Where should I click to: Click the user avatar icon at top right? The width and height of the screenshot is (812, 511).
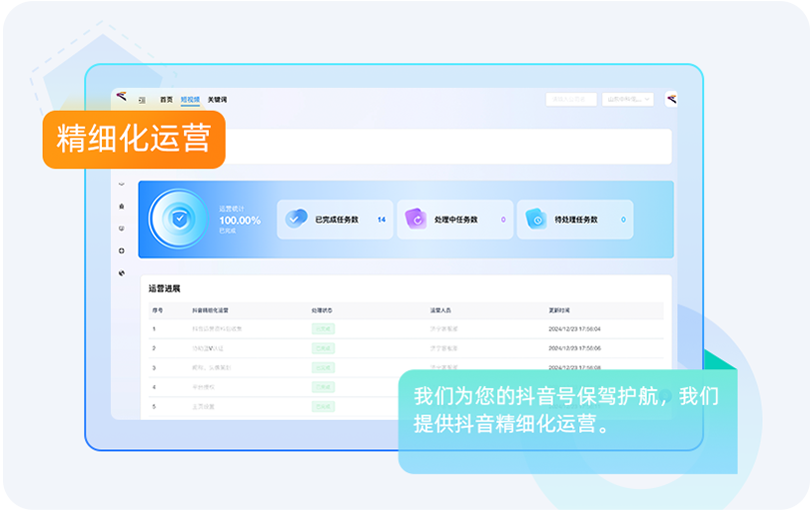coord(670,99)
